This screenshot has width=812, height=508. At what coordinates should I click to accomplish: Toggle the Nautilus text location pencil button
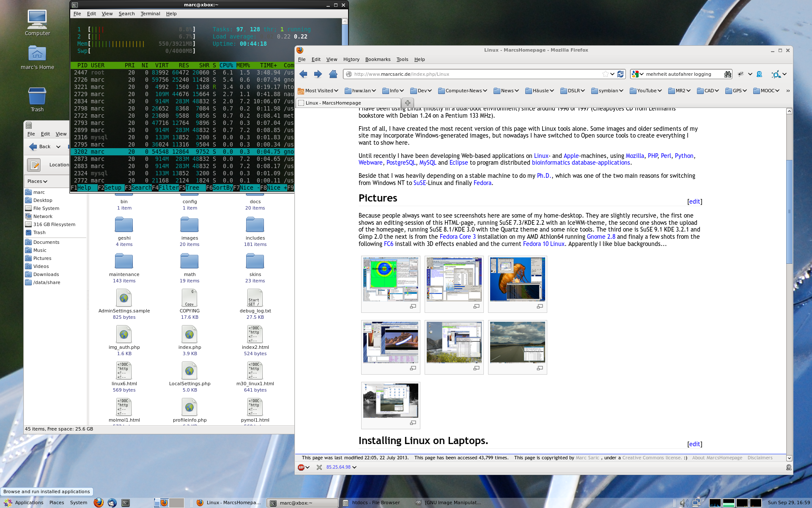point(34,165)
